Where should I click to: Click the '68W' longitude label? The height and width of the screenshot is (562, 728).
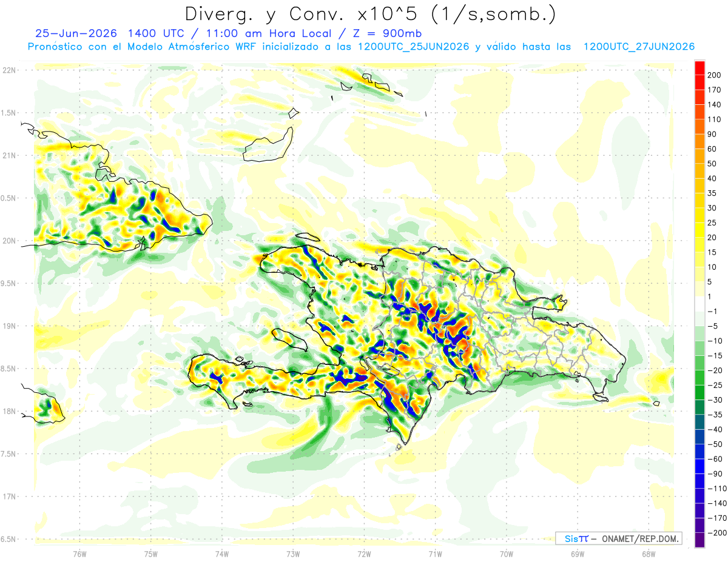[x=649, y=554]
